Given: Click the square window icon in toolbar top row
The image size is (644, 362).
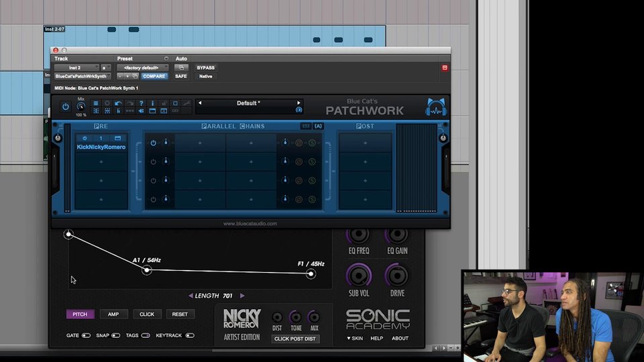Looking at the screenshot, I should 175,103.
